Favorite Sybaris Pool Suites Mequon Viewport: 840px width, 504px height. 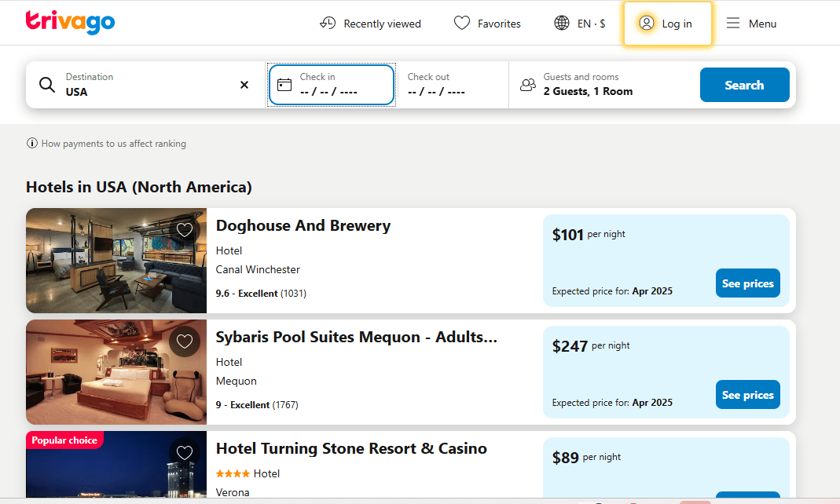pos(185,341)
